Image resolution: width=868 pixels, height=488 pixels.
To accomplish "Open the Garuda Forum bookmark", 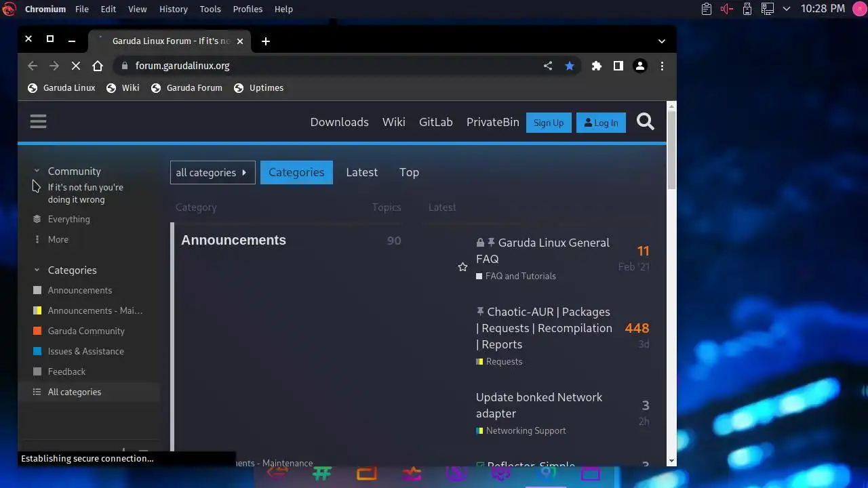I will pyautogui.click(x=186, y=88).
